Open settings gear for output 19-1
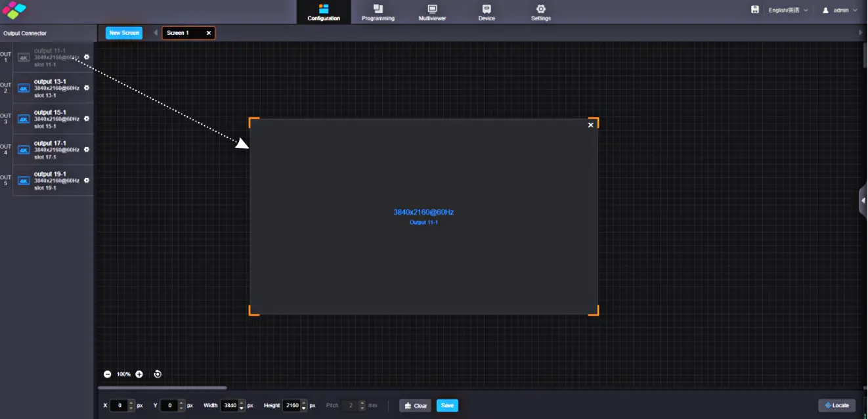 pos(85,180)
